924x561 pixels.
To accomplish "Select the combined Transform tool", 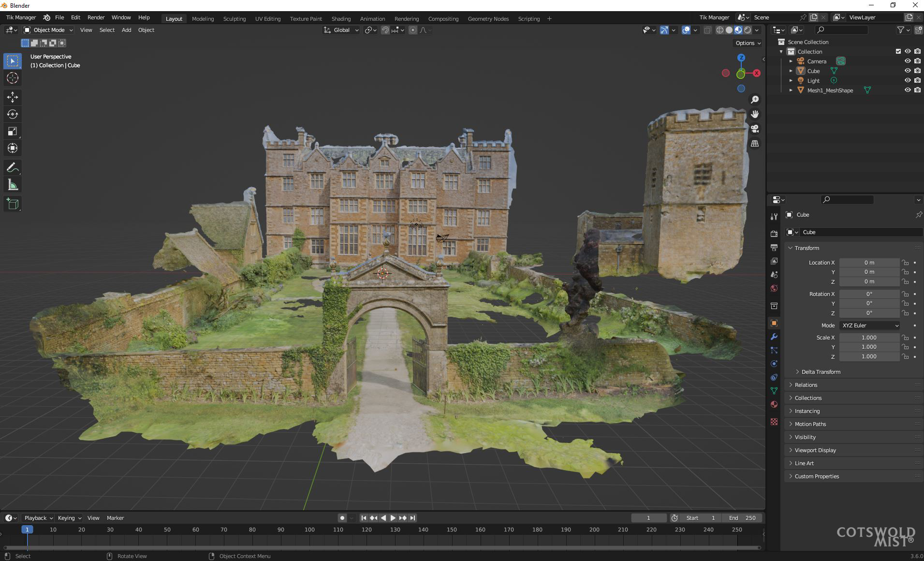I will 13,148.
